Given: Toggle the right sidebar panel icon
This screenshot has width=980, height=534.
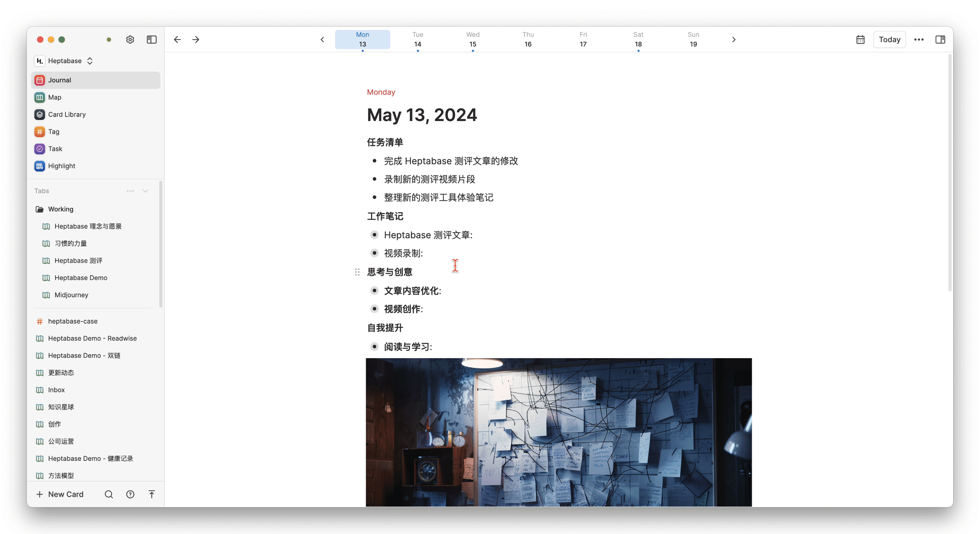Looking at the screenshot, I should pyautogui.click(x=940, y=39).
